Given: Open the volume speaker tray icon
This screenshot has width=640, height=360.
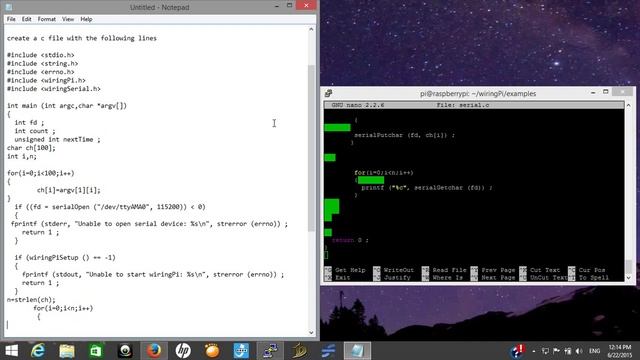Looking at the screenshot, I should point(579,351).
